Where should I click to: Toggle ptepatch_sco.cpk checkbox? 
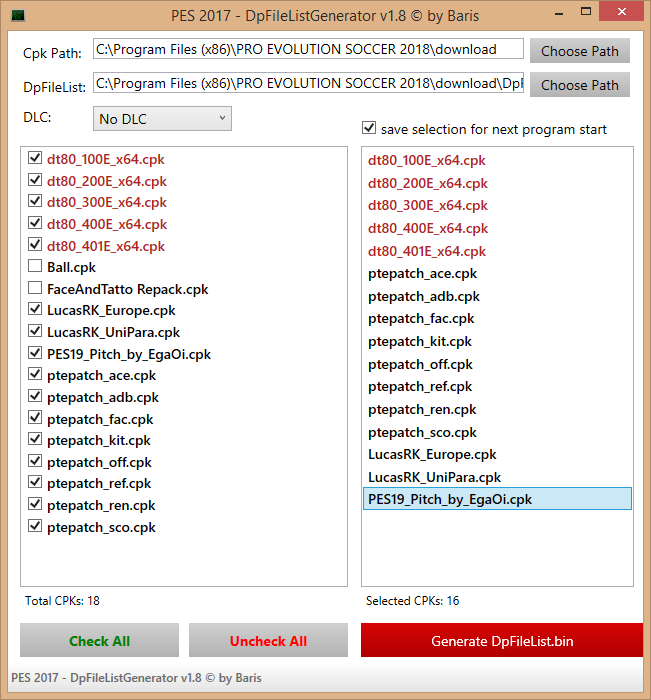[35, 526]
